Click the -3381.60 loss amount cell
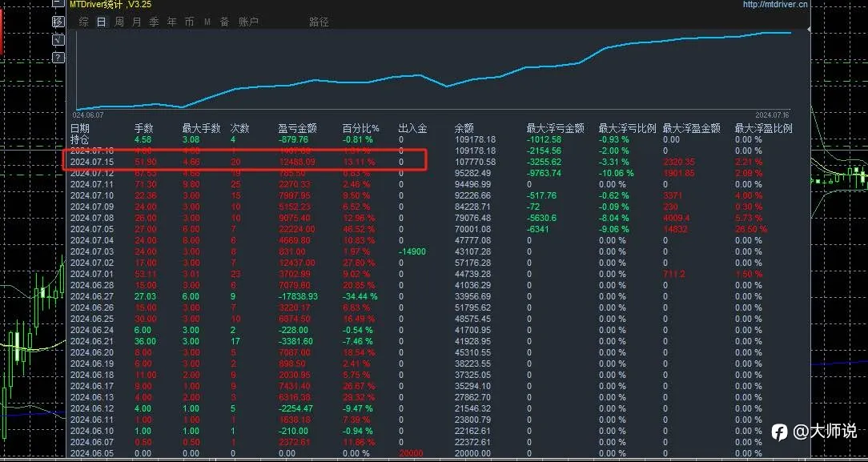Viewport: 868px width, 462px height. point(296,341)
